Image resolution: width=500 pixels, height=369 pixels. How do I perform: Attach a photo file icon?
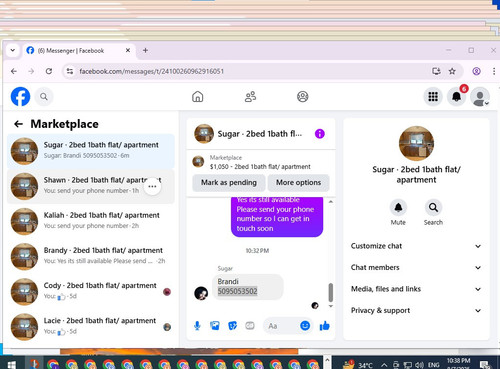point(215,326)
